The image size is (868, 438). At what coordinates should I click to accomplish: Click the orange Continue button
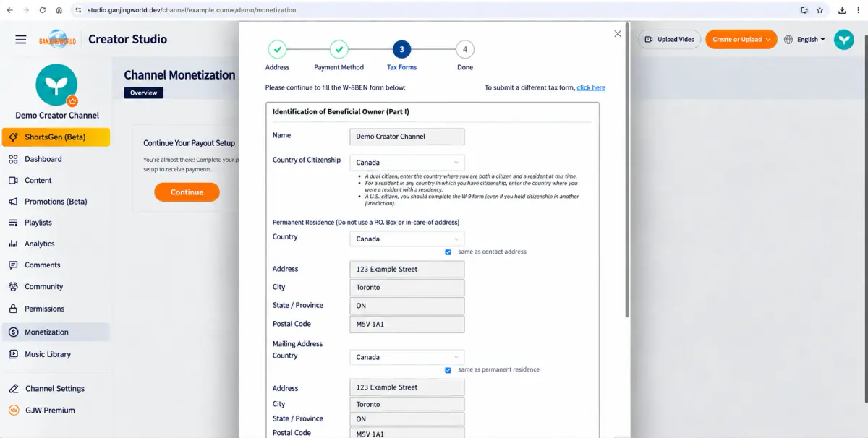187,192
